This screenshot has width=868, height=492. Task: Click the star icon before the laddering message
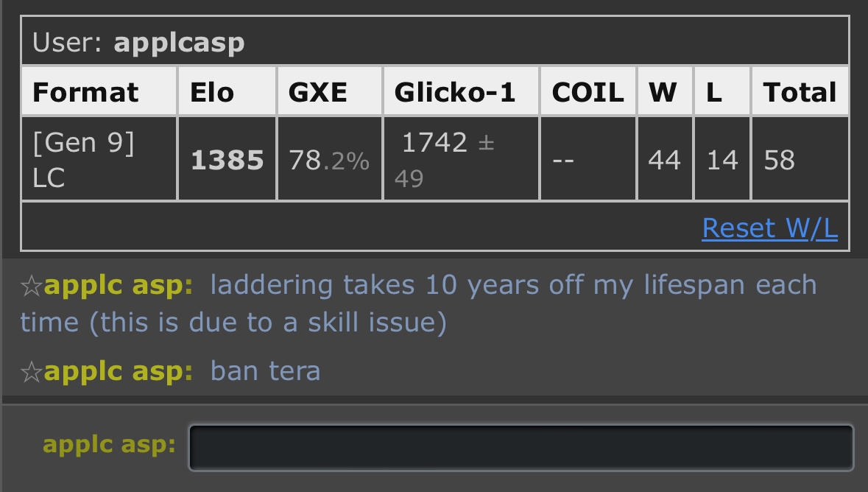tap(32, 287)
